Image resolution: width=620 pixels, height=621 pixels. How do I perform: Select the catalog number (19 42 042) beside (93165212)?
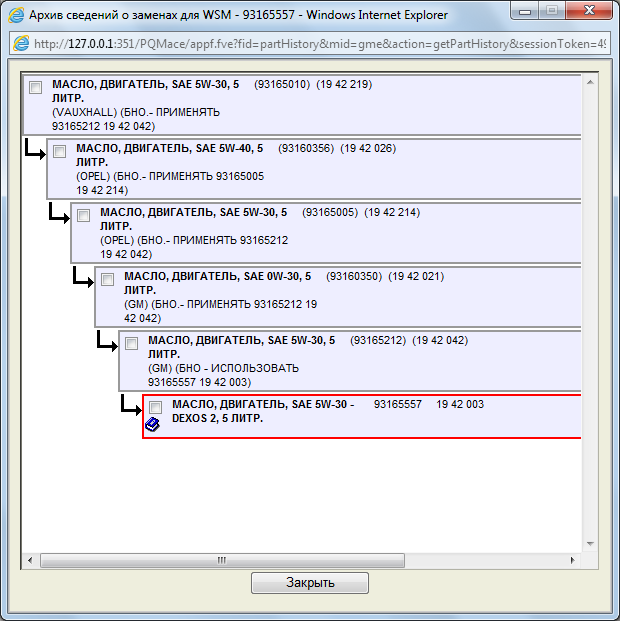click(440, 340)
